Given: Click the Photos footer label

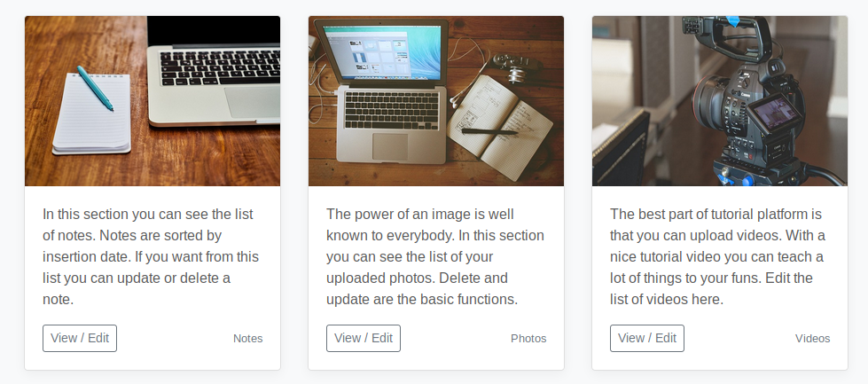Looking at the screenshot, I should coord(528,339).
